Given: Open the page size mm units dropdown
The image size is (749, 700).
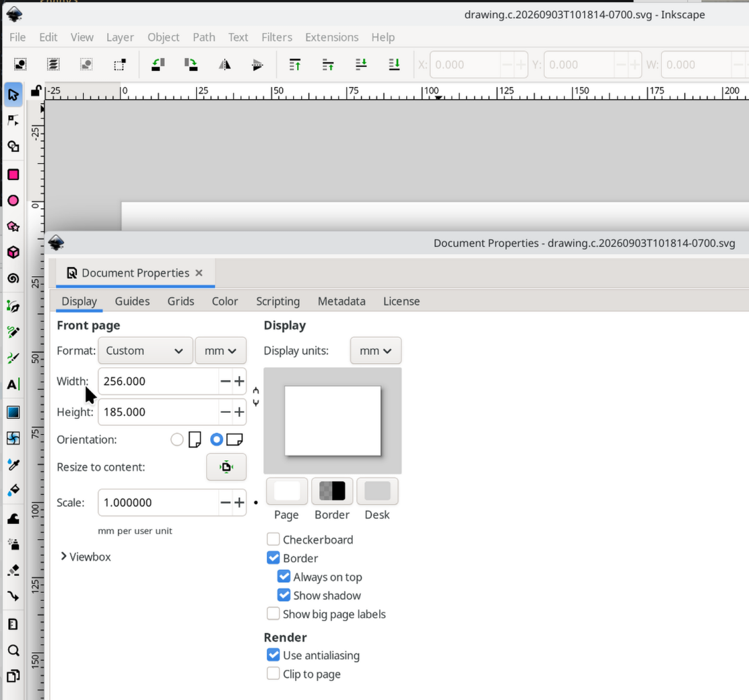Looking at the screenshot, I should pyautogui.click(x=221, y=351).
